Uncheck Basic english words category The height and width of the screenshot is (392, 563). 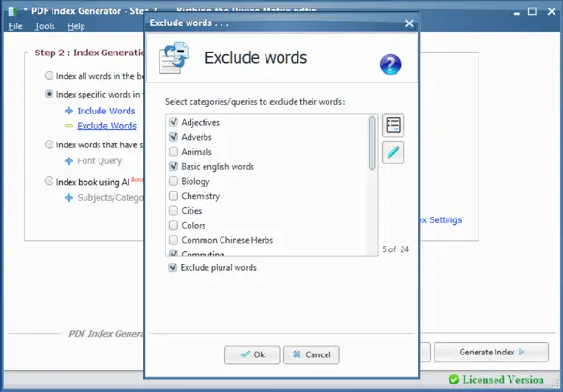174,167
